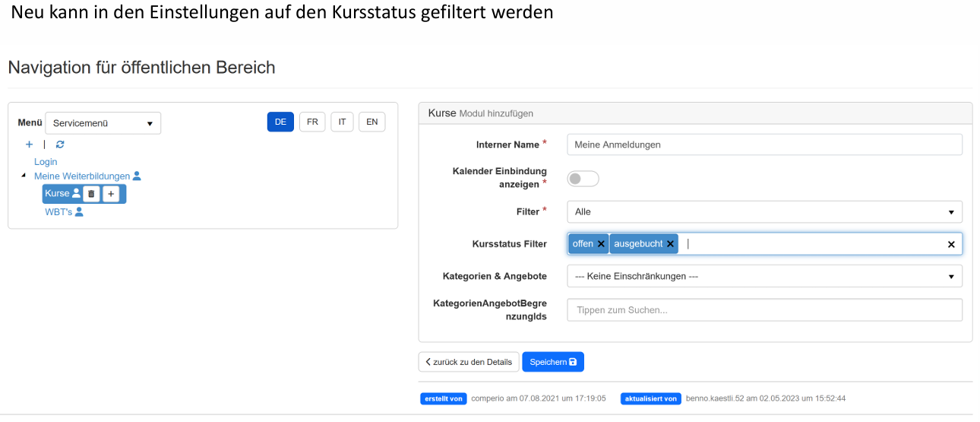
Task: Click the Interner Name text field
Action: (x=764, y=144)
